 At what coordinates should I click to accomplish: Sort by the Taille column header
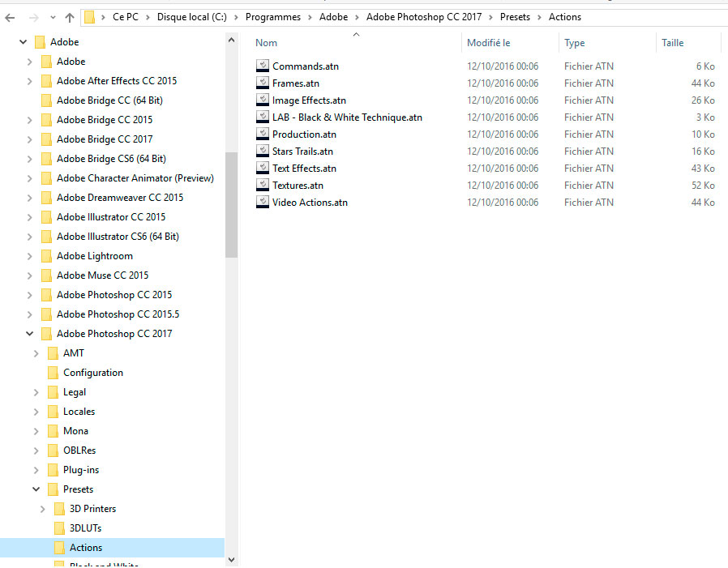click(672, 43)
